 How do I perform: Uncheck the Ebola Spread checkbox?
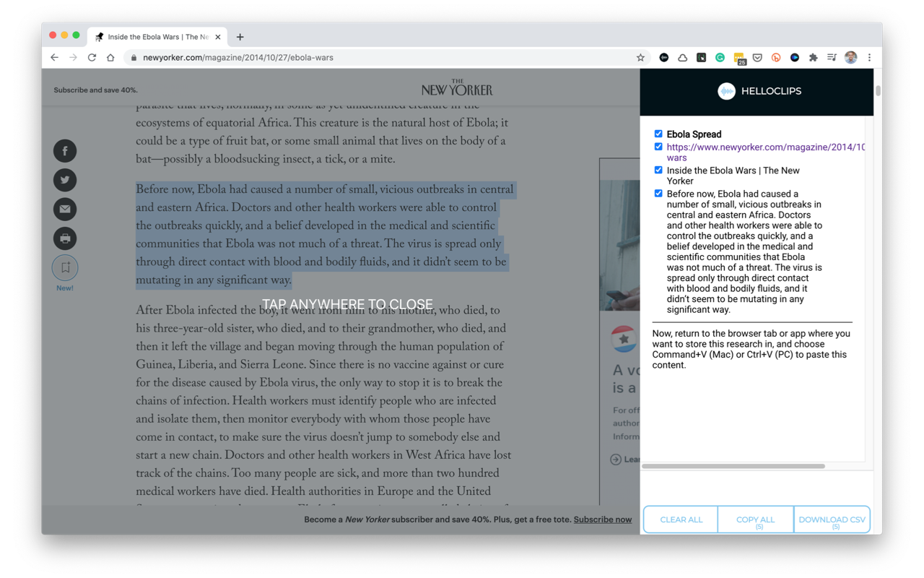pyautogui.click(x=658, y=134)
